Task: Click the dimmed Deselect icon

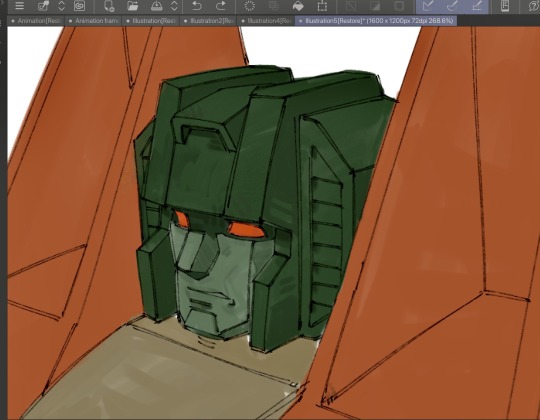Action: [x=351, y=6]
